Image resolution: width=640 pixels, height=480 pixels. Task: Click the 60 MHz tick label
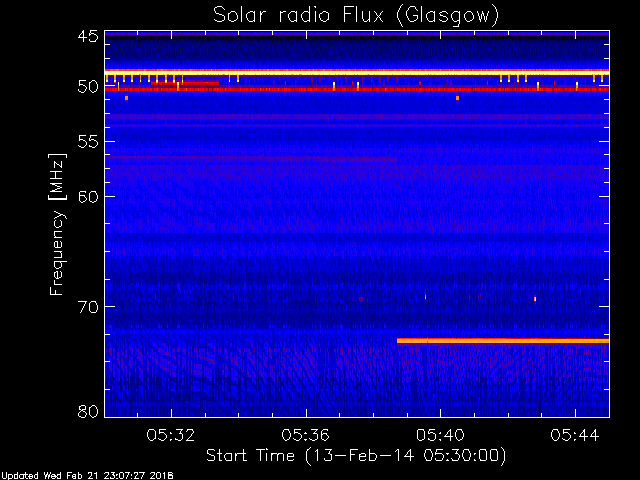click(88, 197)
